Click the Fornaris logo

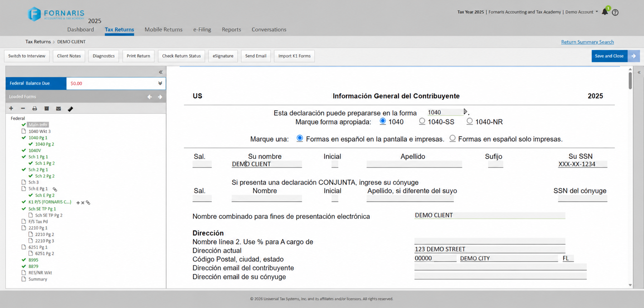point(56,14)
